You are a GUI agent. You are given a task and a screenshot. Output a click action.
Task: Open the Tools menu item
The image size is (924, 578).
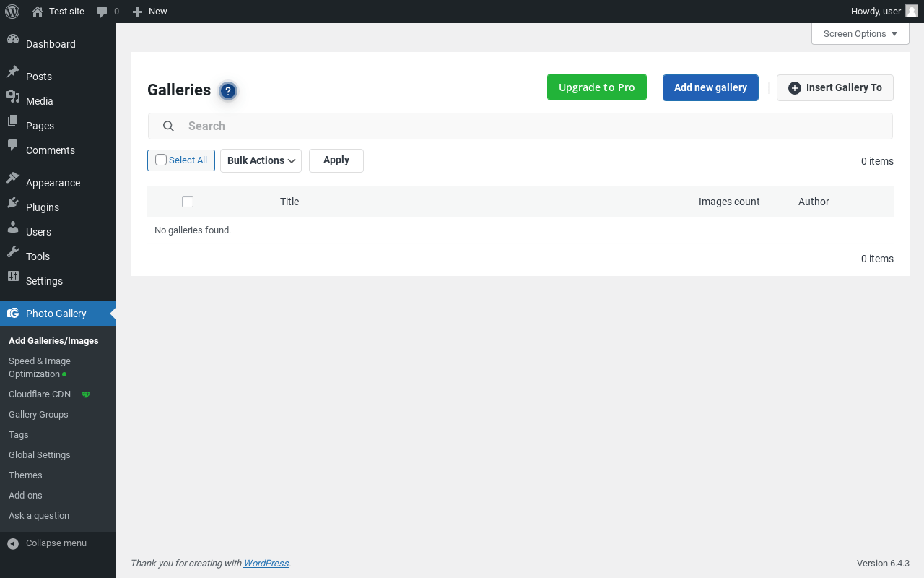point(58,256)
